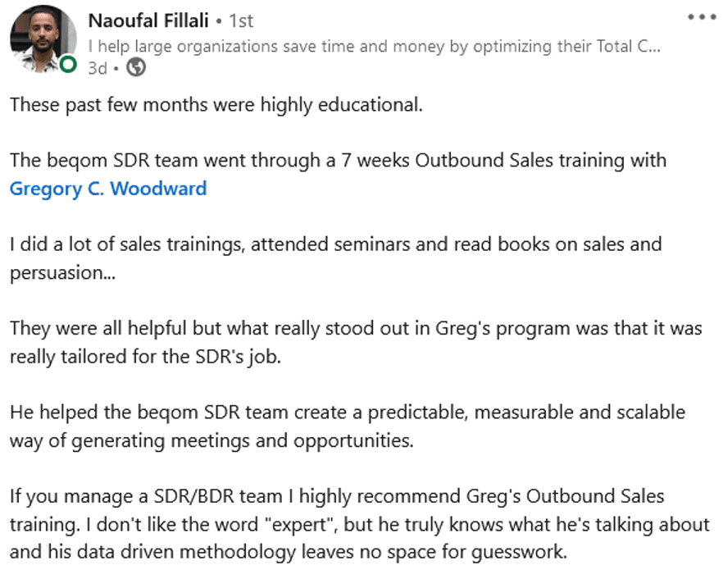
Task: Click the line beginning "I did a lot of sales trainings"
Action: 336,244
